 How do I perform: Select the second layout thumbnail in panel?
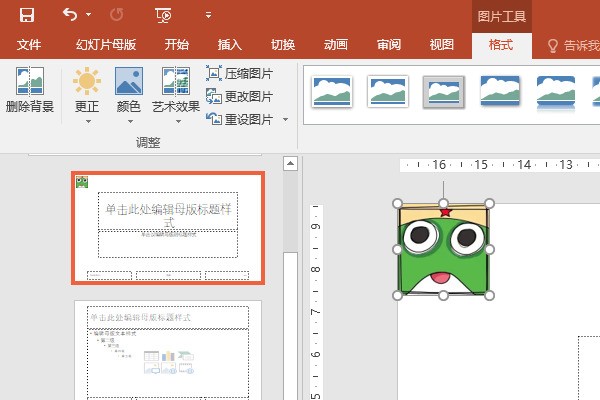click(x=168, y=350)
